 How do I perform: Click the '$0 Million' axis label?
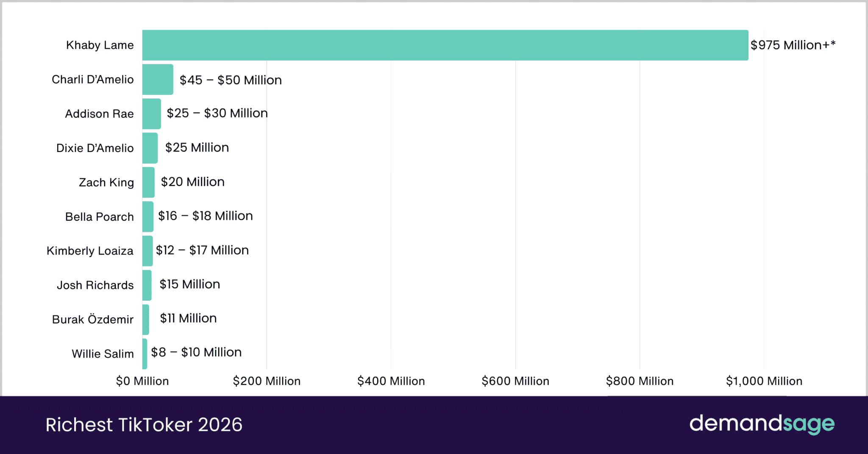[x=142, y=381]
